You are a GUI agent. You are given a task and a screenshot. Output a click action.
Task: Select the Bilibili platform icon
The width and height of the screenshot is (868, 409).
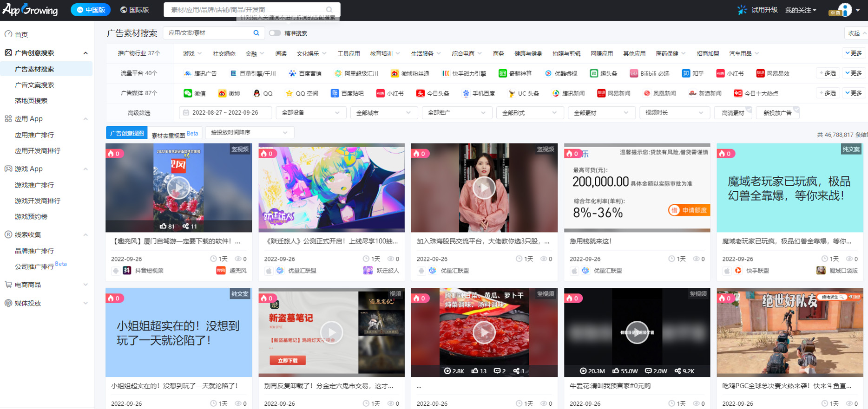(x=634, y=73)
